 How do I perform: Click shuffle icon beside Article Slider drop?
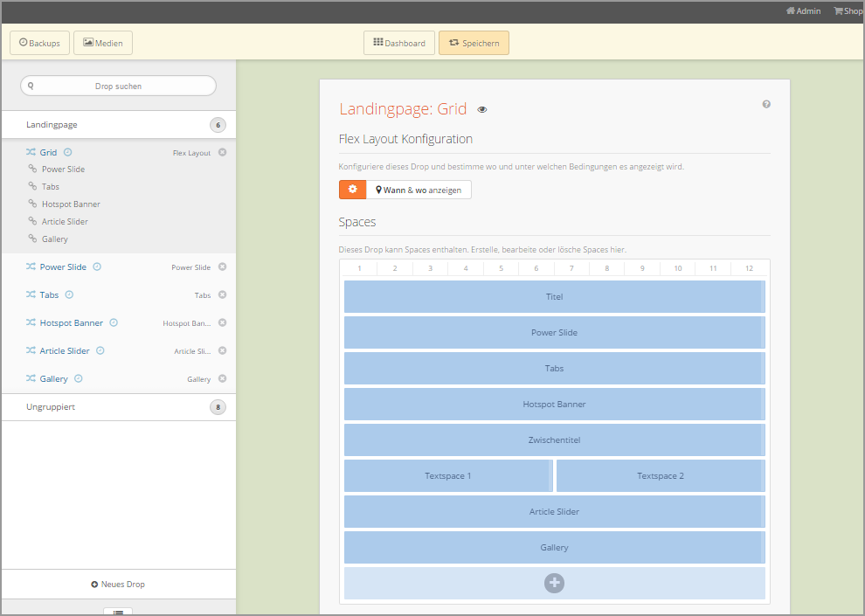pyautogui.click(x=31, y=351)
